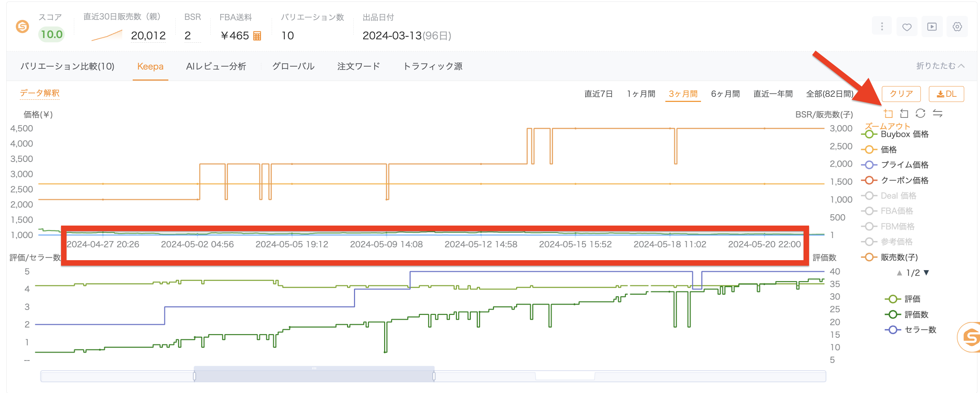Click right handle of chart range slider

(x=434, y=376)
